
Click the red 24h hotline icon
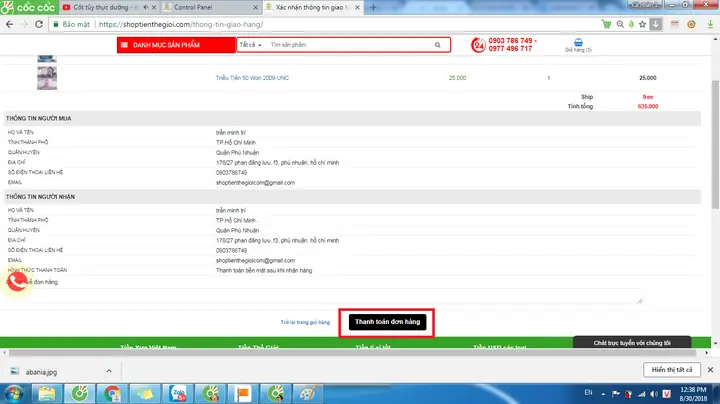[x=478, y=45]
